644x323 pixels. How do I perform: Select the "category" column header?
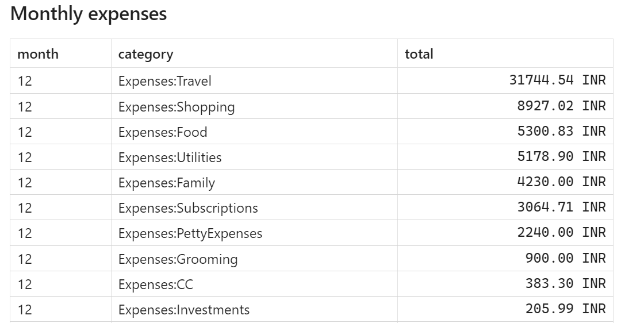pyautogui.click(x=145, y=54)
